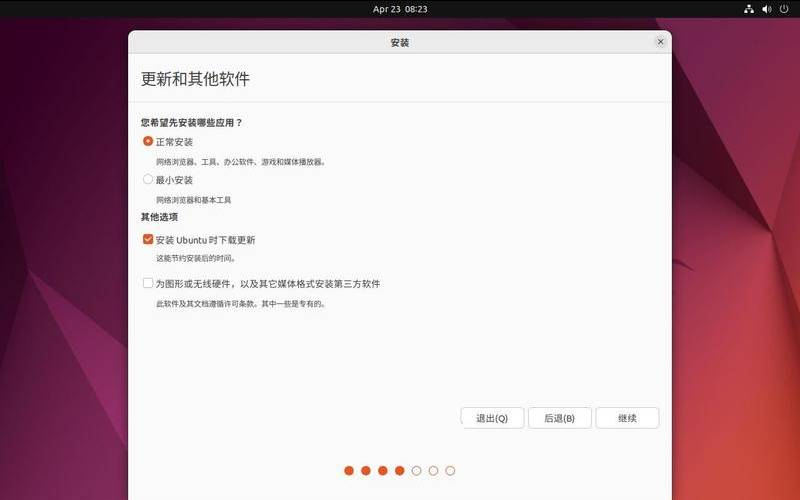Click the 网络浏览器和基本工具 description text
The image size is (800, 500).
pos(193,199)
